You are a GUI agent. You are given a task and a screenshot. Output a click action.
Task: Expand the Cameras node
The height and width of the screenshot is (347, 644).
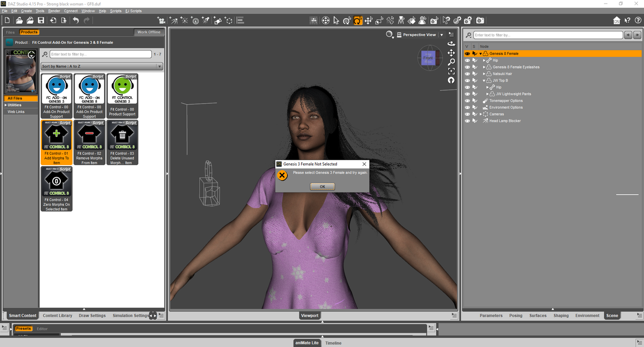point(480,114)
